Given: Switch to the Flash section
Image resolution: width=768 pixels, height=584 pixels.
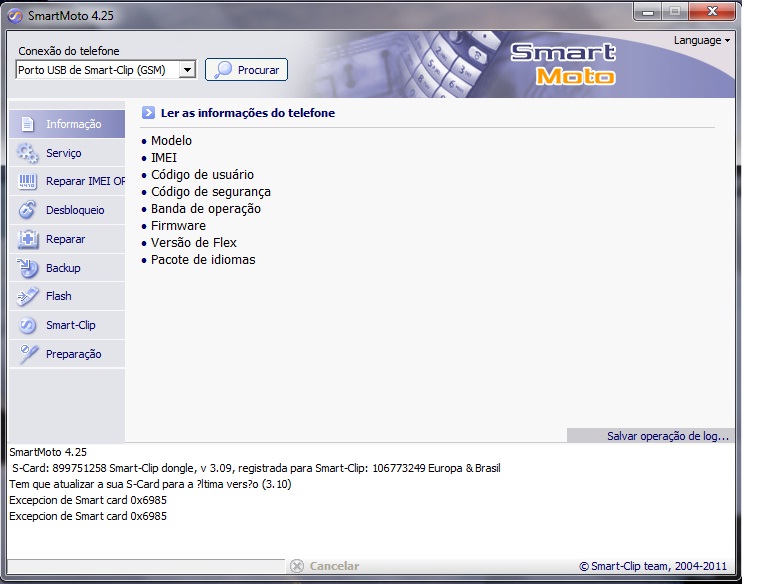Looking at the screenshot, I should 67,296.
